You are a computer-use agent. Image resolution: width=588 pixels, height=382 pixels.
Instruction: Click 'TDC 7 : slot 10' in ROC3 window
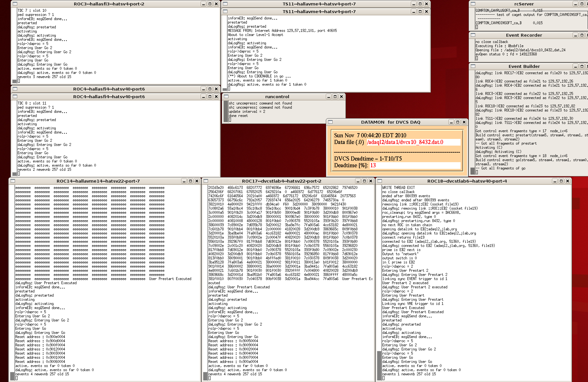(x=32, y=11)
